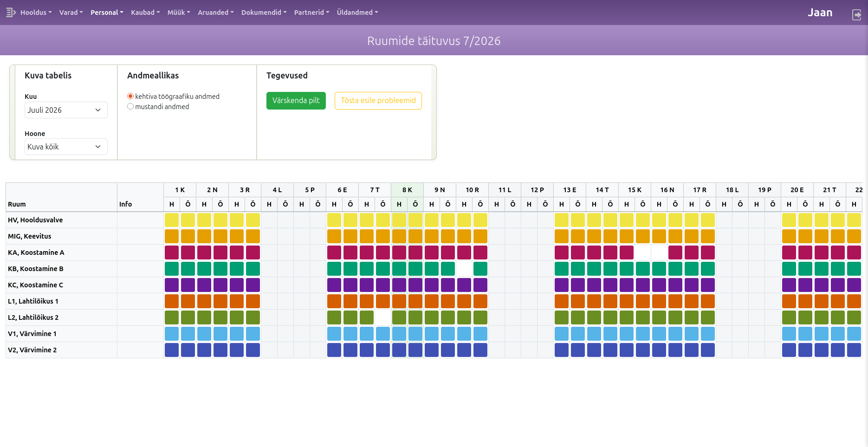
Task: Select mustandi andmed radio option
Action: click(130, 107)
